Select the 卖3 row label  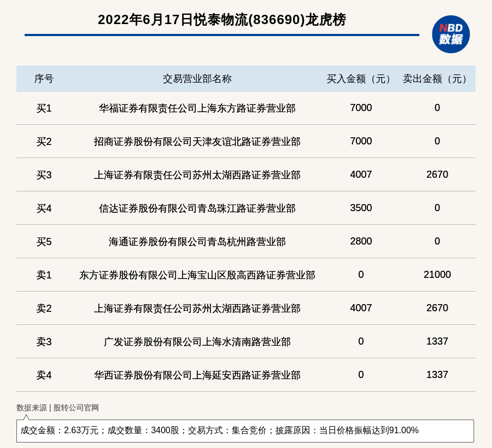pyautogui.click(x=44, y=341)
